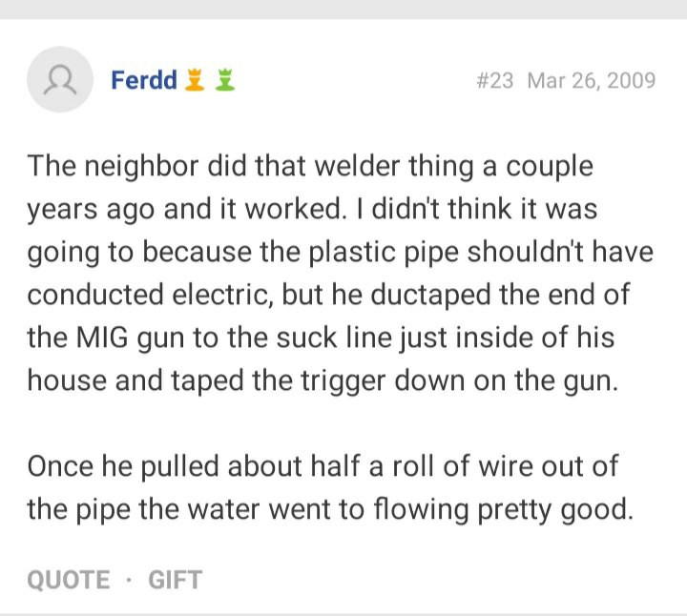Click 'The neighbor' at start of post
This screenshot has height=616, width=687.
pos(113,167)
